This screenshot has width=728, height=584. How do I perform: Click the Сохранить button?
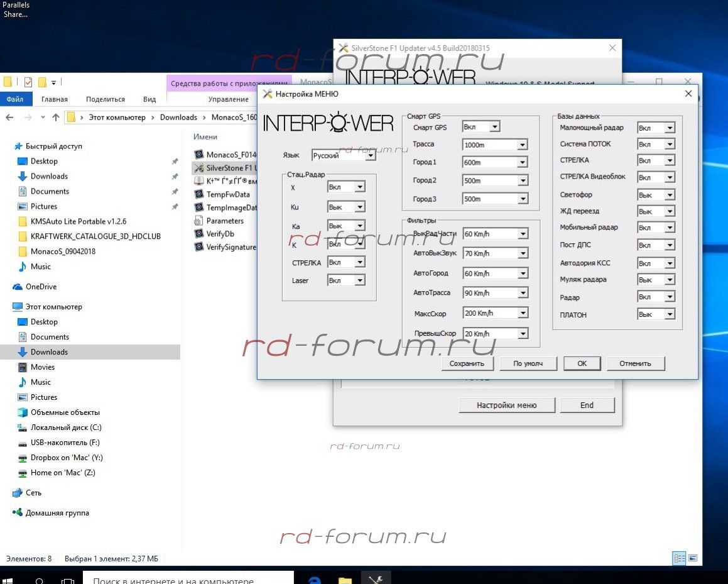[467, 363]
